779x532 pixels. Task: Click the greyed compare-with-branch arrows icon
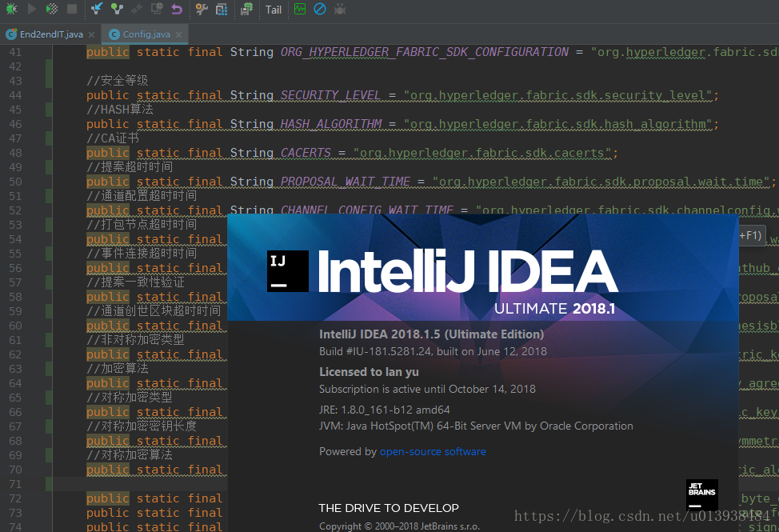pos(137,9)
